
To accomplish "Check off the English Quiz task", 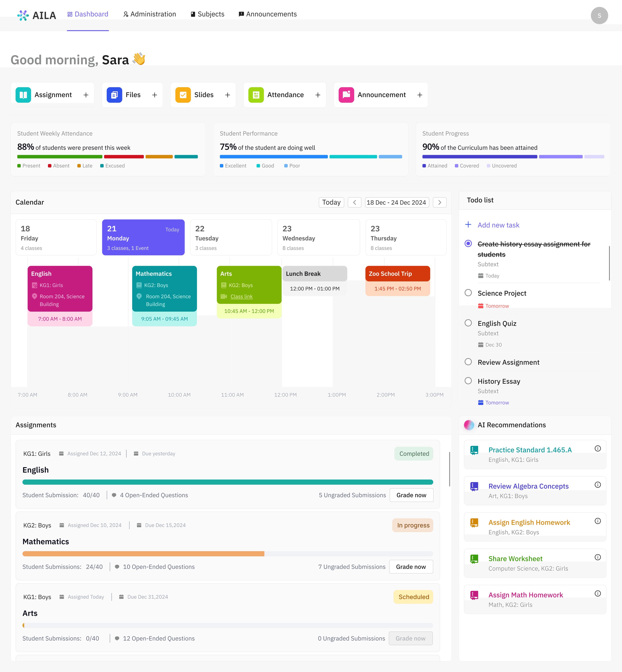I will (468, 323).
